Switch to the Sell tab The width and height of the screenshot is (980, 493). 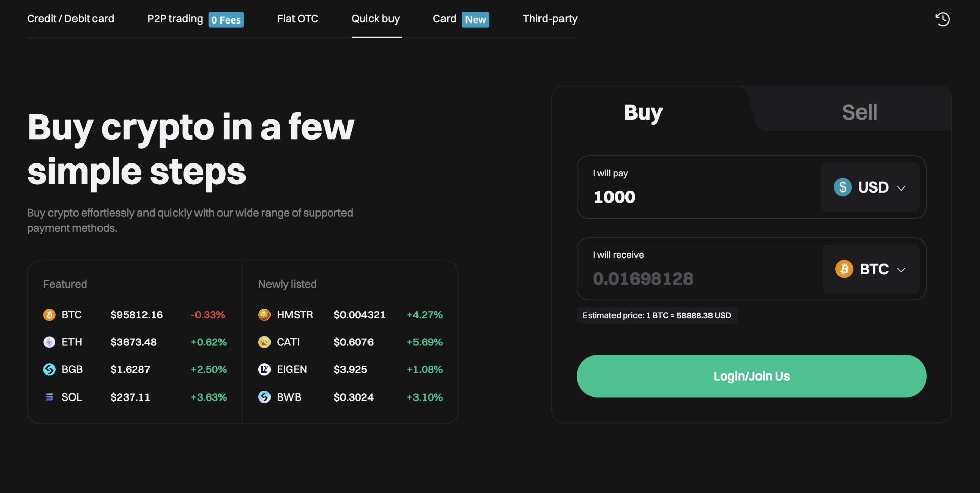860,112
